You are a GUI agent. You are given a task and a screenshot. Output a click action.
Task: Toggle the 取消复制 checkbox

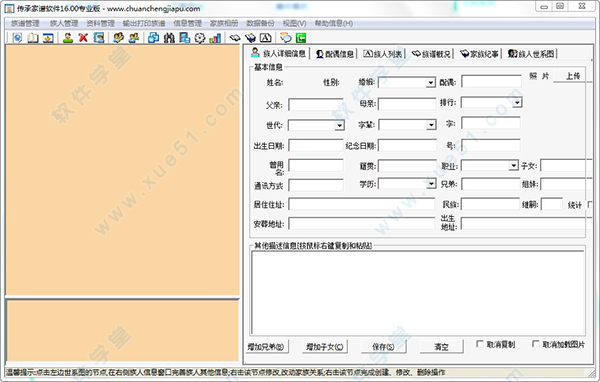479,344
